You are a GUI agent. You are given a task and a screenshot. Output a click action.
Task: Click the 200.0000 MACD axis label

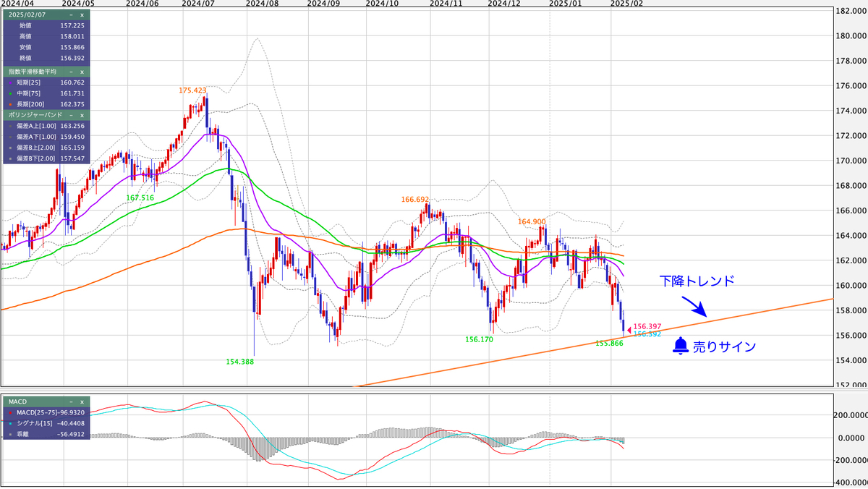coord(851,415)
